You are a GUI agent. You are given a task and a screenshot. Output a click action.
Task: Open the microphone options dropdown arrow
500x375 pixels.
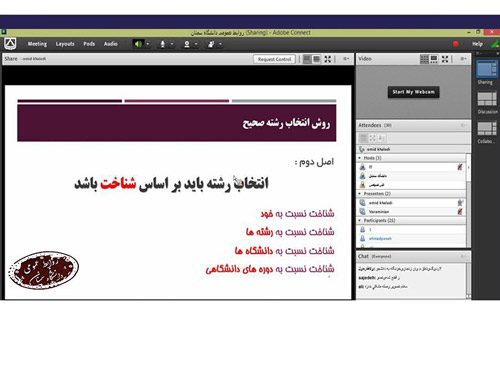click(172, 44)
